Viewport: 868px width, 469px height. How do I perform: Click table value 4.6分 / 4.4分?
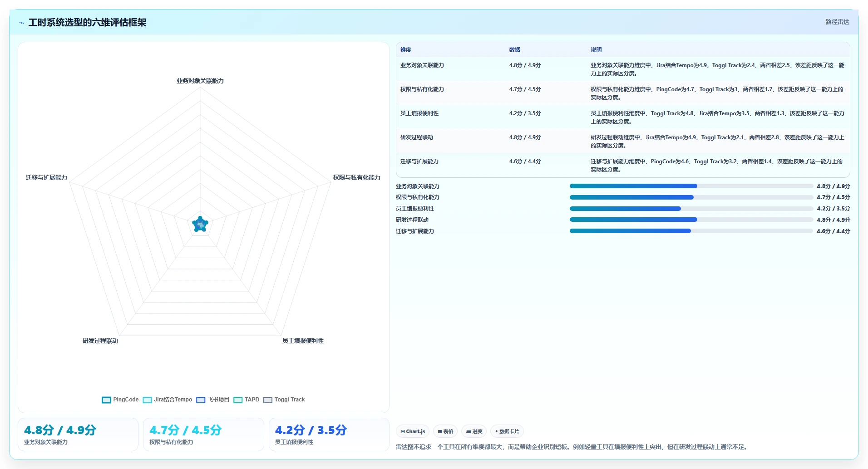[525, 161]
